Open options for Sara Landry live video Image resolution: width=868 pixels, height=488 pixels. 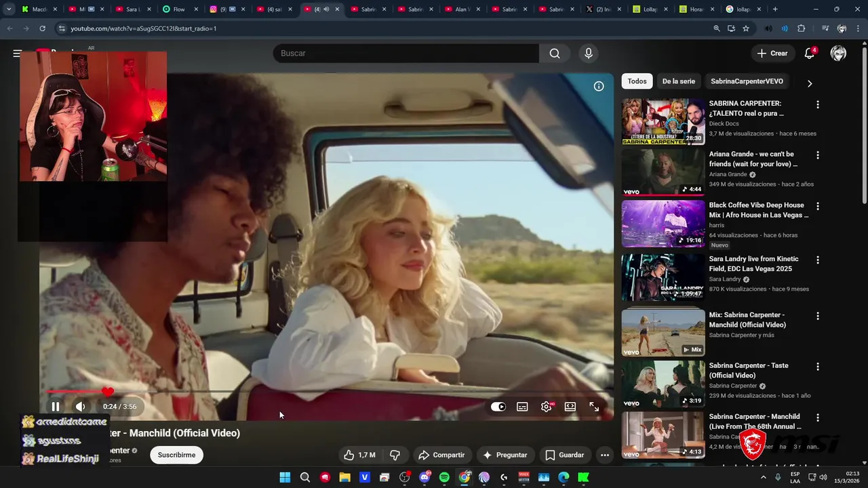point(818,260)
